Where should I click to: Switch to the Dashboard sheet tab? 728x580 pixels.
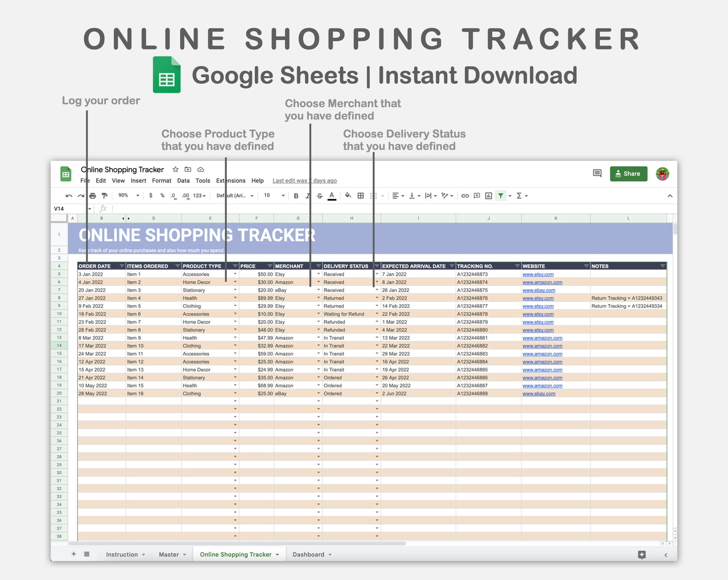(309, 554)
